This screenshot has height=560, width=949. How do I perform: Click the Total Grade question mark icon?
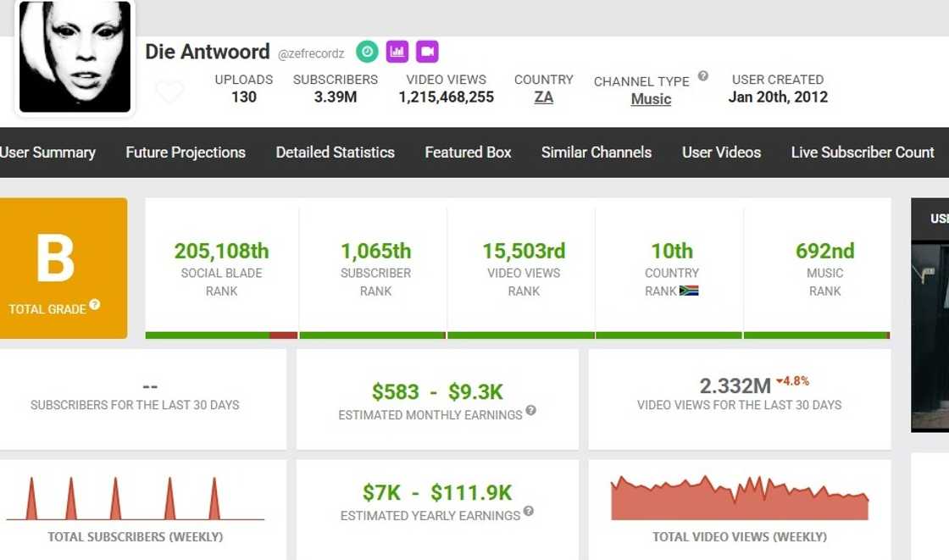[95, 305]
